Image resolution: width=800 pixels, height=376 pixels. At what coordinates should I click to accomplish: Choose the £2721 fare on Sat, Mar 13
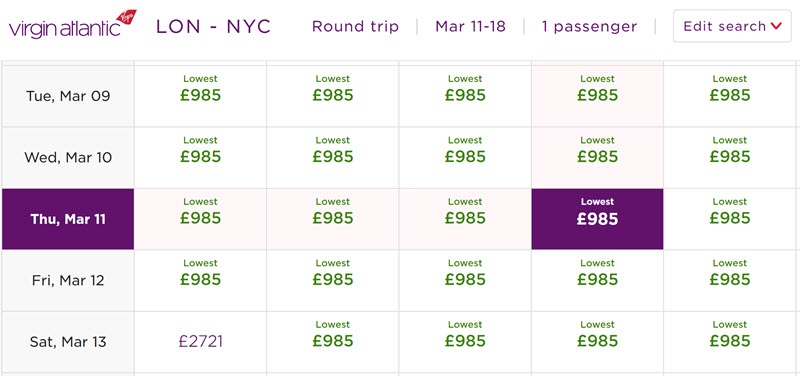201,341
